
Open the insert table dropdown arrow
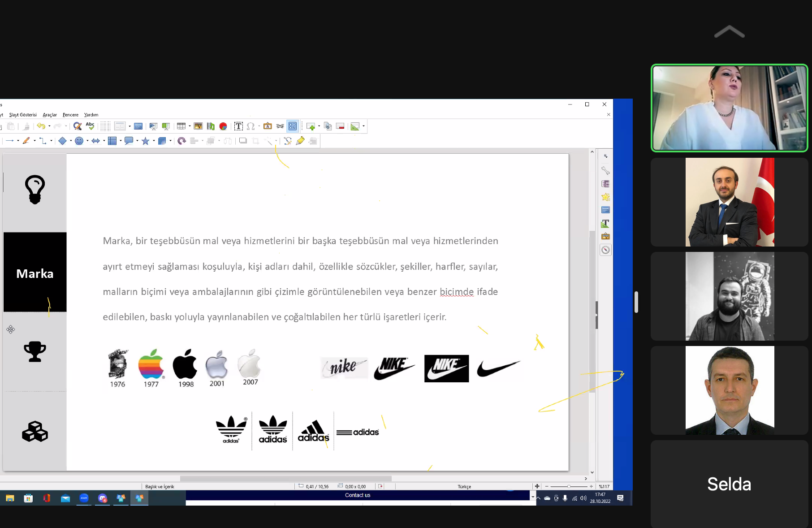point(190,126)
